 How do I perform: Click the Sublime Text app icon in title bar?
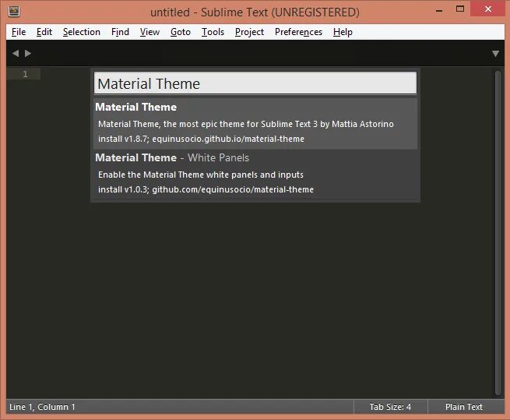14,12
